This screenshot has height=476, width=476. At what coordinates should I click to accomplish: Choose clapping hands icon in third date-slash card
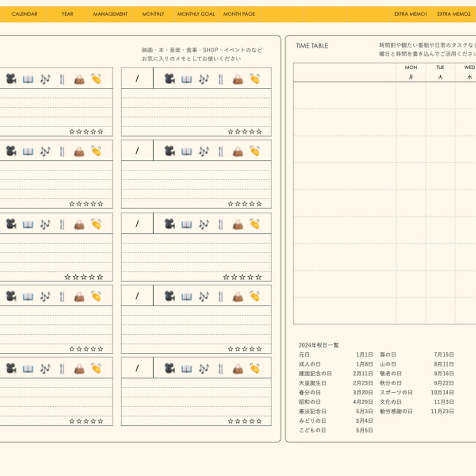coord(255,224)
